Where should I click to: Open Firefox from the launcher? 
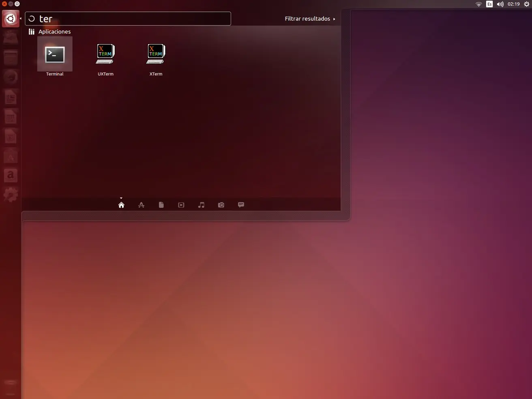pyautogui.click(x=11, y=77)
